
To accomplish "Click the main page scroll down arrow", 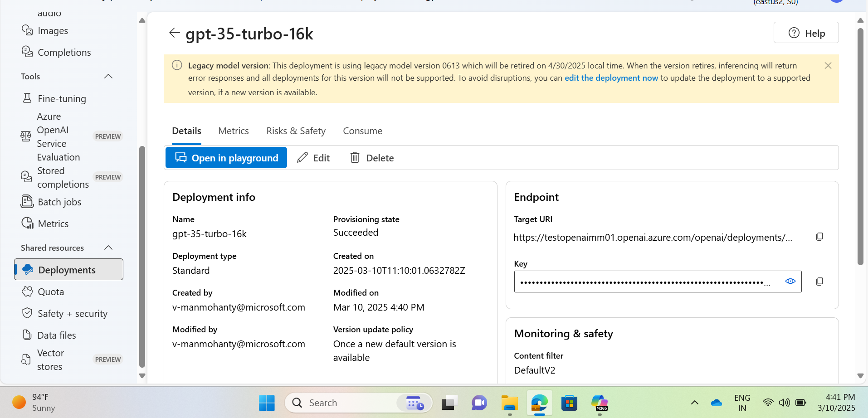I will (x=860, y=376).
